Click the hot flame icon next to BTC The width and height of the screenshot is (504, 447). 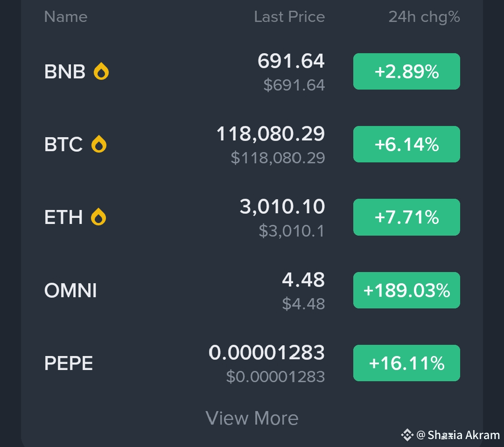pyautogui.click(x=98, y=144)
